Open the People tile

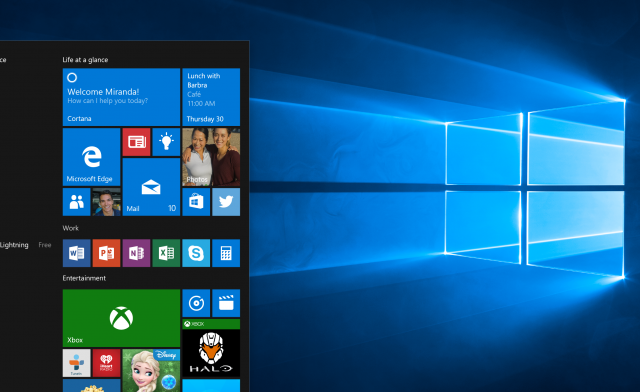point(76,202)
